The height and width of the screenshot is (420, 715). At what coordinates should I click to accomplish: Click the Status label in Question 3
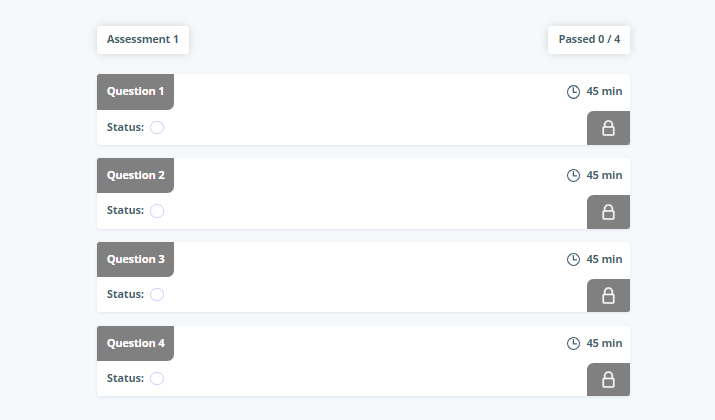(x=125, y=295)
